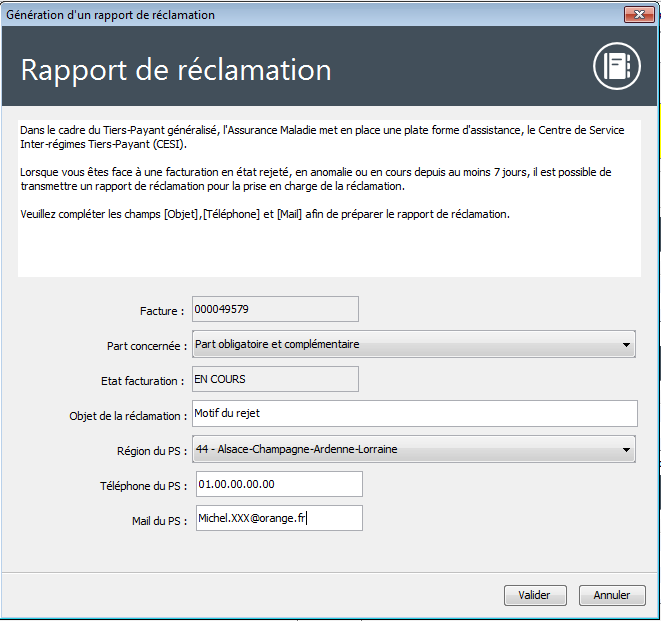
Task: Click the Objet de la réclamation text field
Action: (413, 414)
